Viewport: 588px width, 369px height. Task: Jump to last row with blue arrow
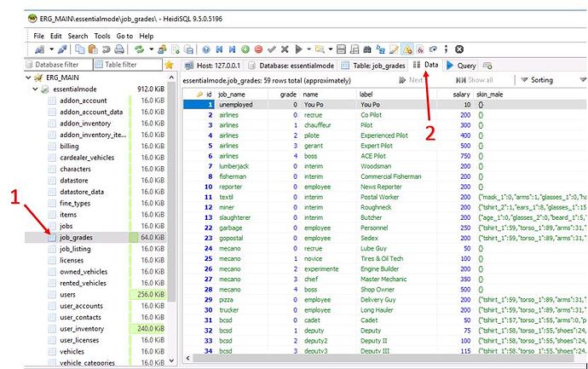tap(232, 49)
